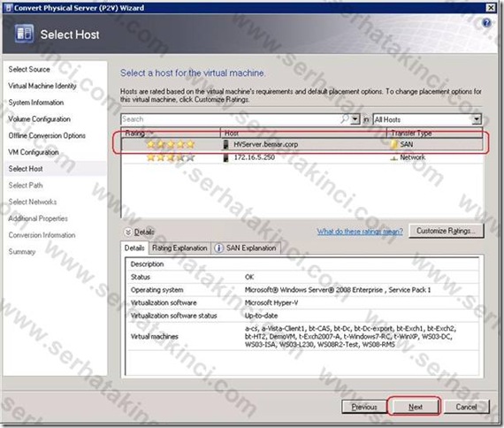Click the wizard title bar icon
The height and width of the screenshot is (428, 504).
tap(9, 8)
